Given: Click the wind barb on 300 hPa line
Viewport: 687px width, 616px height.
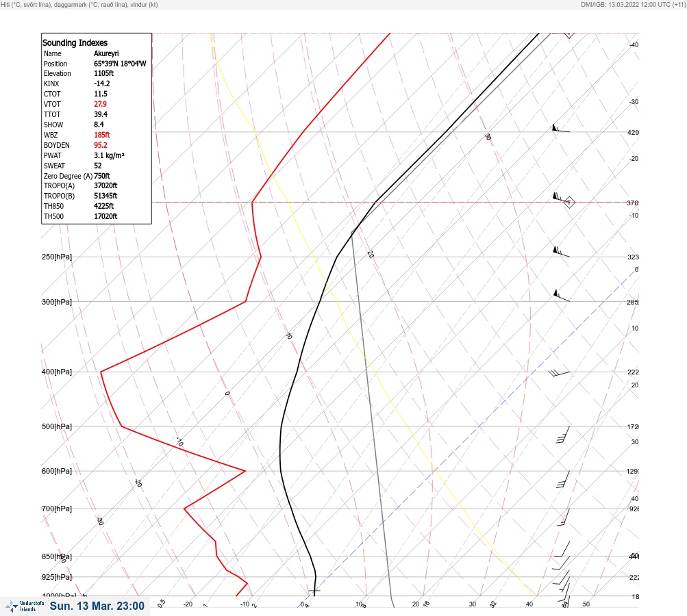Looking at the screenshot, I should (561, 296).
